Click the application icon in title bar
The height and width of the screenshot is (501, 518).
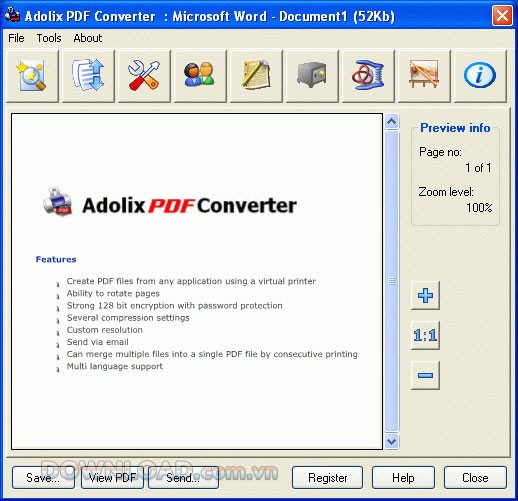pyautogui.click(x=13, y=15)
